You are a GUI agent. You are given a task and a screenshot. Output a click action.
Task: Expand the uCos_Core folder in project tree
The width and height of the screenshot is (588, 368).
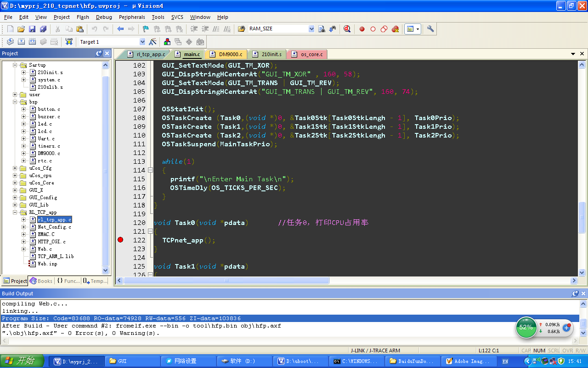(15, 183)
